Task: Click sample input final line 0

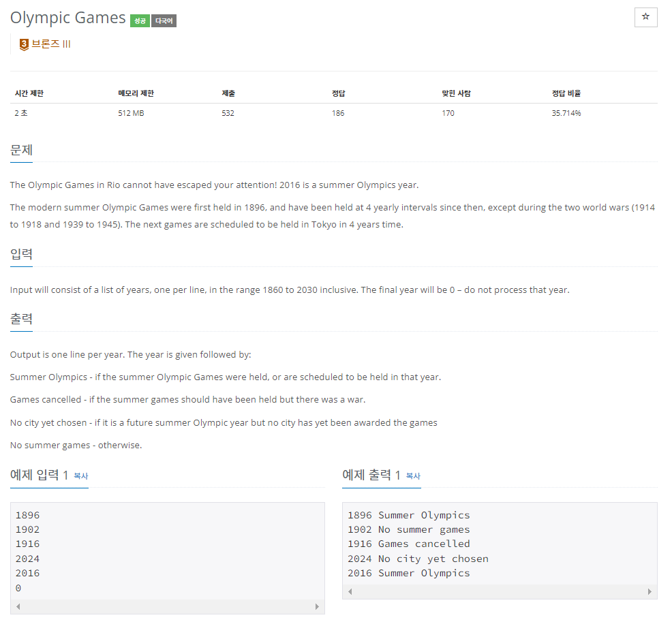Action: point(18,588)
